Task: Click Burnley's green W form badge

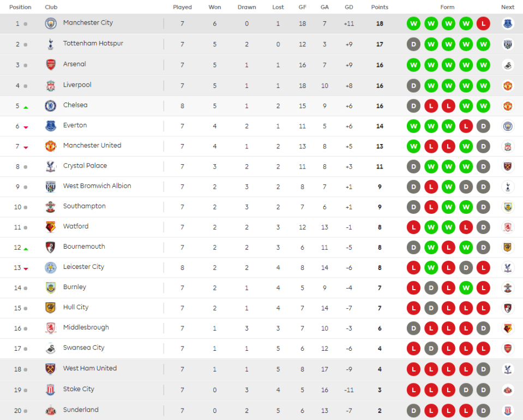Action: (466, 288)
